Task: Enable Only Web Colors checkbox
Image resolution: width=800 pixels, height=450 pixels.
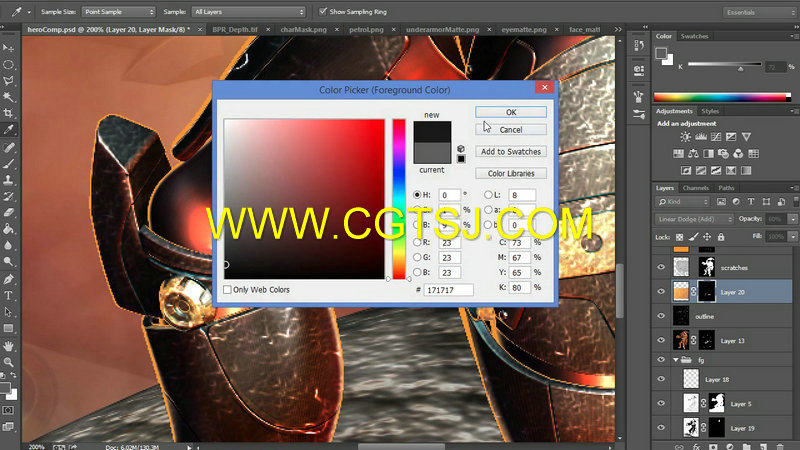Action: pyautogui.click(x=227, y=289)
